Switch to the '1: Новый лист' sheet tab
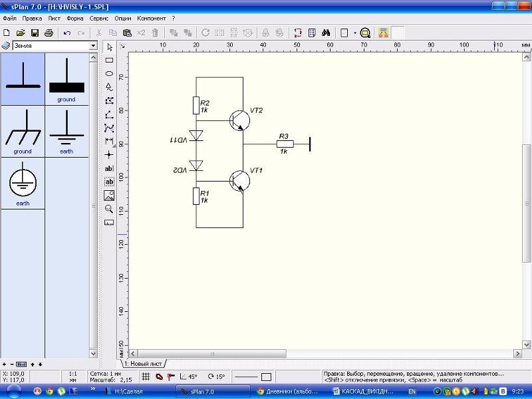This screenshot has width=532, height=399. pyautogui.click(x=143, y=364)
